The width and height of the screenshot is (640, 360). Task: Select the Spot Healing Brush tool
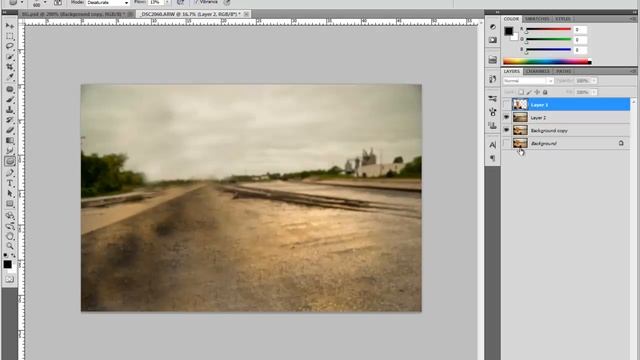(10, 89)
